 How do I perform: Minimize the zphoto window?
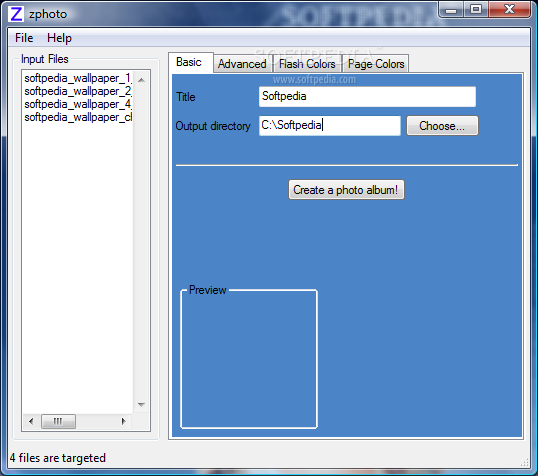click(451, 10)
